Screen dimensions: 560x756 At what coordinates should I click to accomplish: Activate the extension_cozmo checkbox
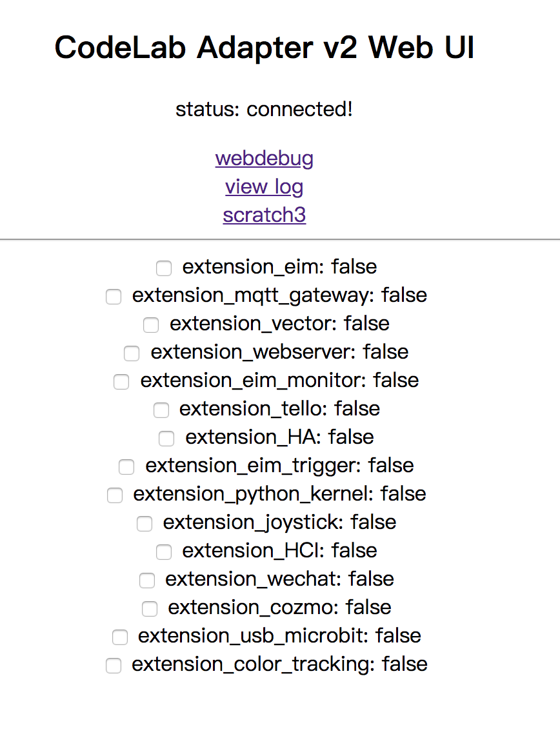(x=149, y=609)
